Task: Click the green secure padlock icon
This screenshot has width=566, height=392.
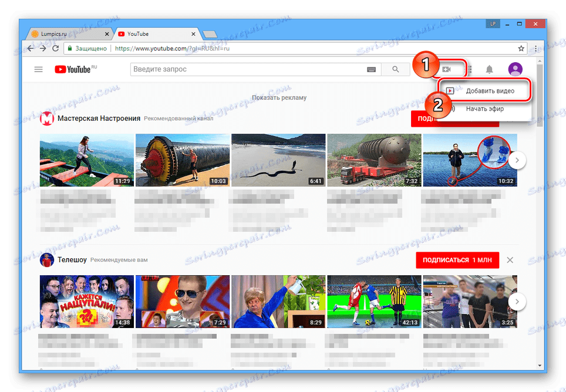Action: click(x=70, y=48)
